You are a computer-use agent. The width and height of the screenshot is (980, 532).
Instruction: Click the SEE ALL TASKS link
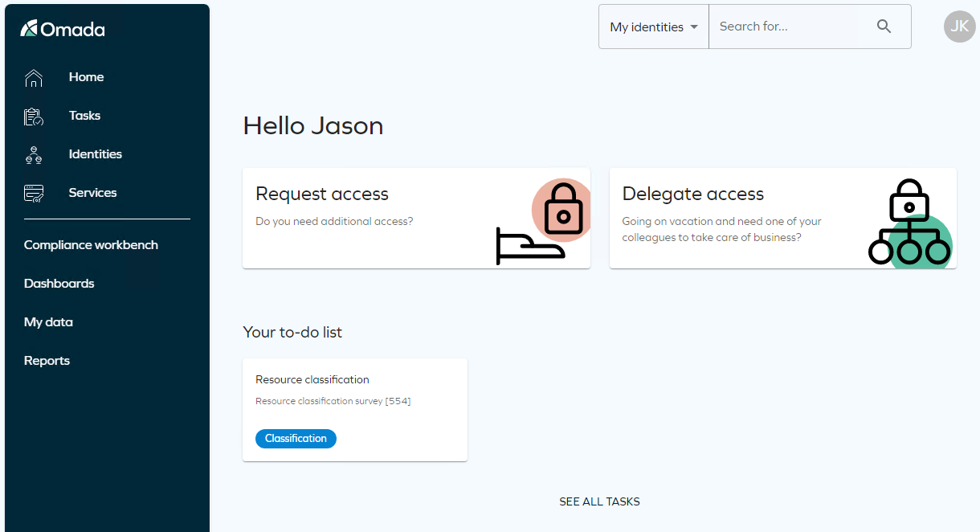599,501
